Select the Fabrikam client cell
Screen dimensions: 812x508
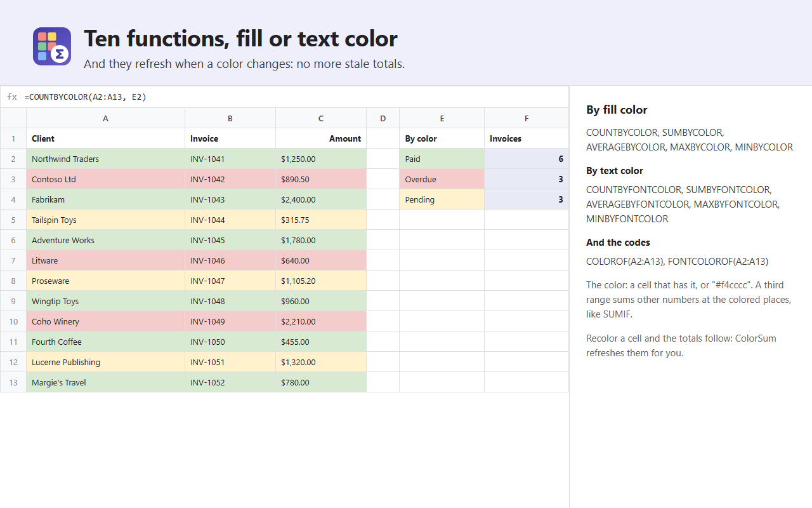[x=105, y=199]
